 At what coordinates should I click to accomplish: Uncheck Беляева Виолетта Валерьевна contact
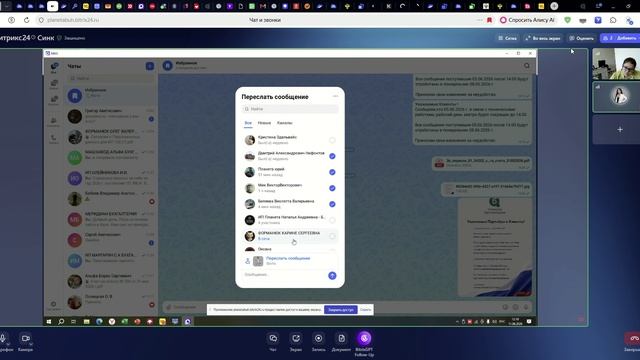332,204
